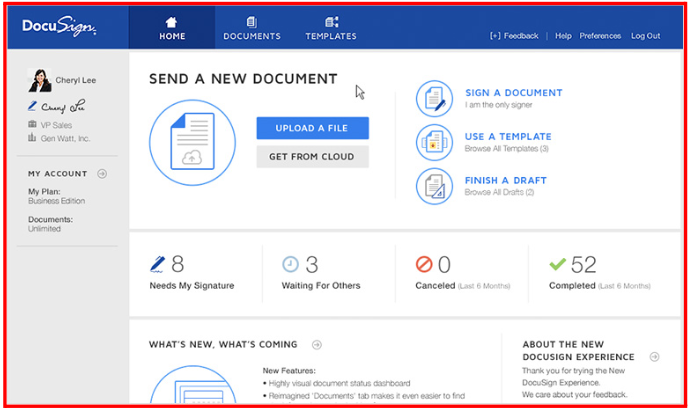
Task: Expand What's New, What's Coming arrow
Action: 316,345
